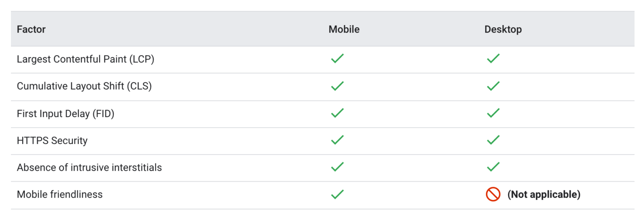Click the Mobile checkmark for Cumulative Layout Shift
Screen dimensions: 644x216
click(337, 86)
